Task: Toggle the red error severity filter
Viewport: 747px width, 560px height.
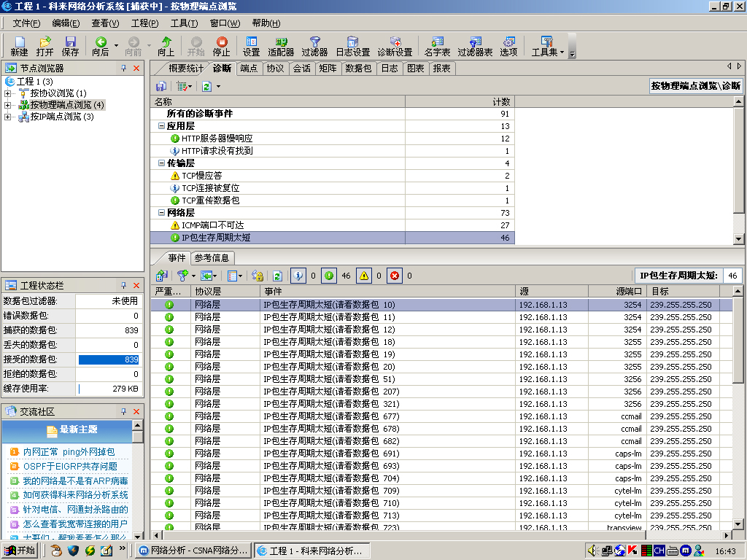Action: (395, 276)
